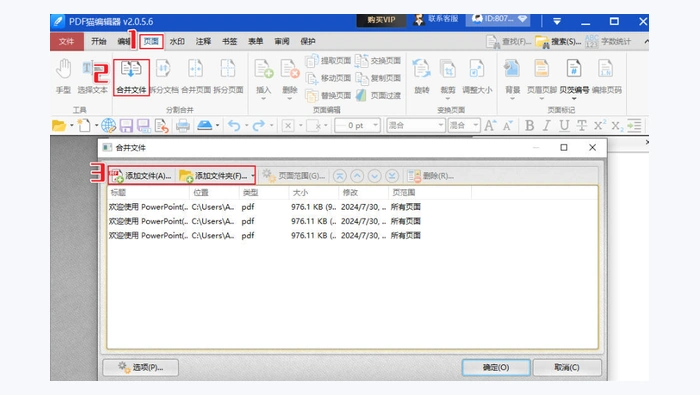Click the Undo arrow icon
The image size is (700, 395).
[234, 126]
